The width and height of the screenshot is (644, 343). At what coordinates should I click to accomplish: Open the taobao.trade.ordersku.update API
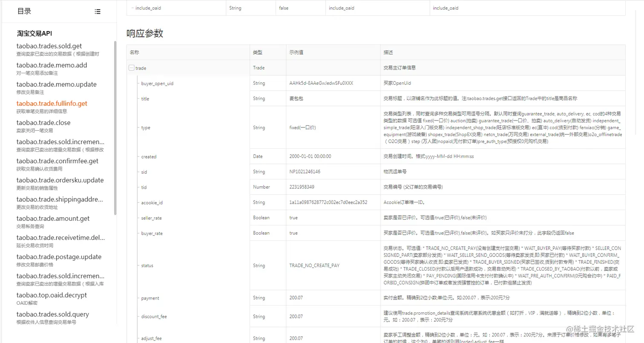pos(60,180)
